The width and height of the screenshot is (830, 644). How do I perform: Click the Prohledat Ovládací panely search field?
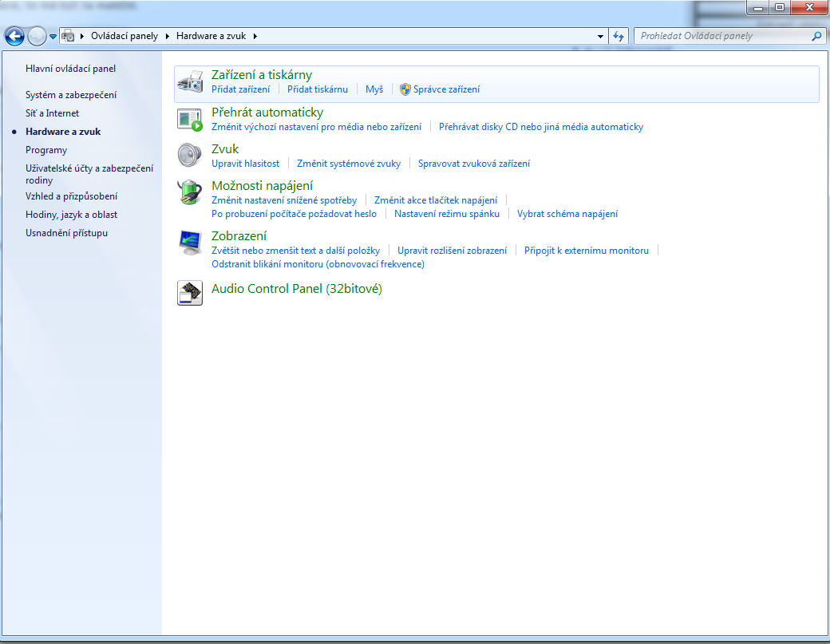click(x=722, y=36)
